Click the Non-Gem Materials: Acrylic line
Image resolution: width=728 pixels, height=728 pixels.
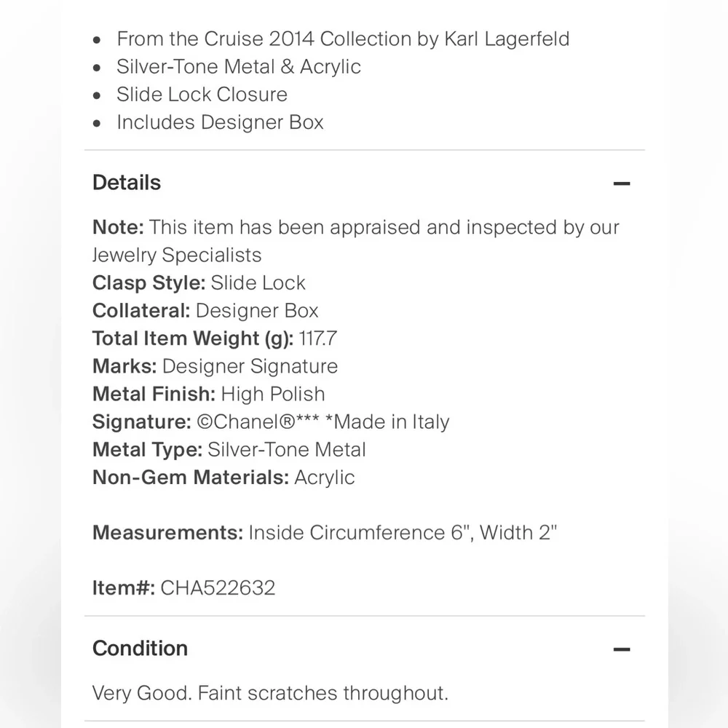(223, 477)
